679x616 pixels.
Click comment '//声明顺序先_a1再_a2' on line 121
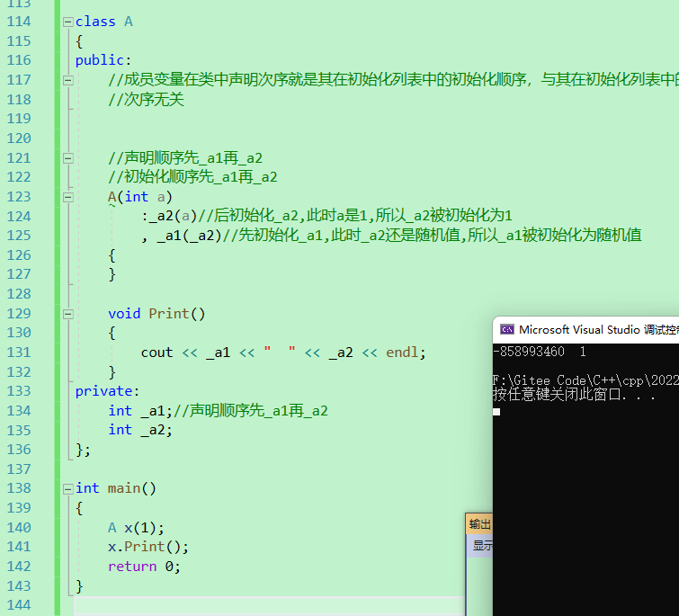pos(185,158)
